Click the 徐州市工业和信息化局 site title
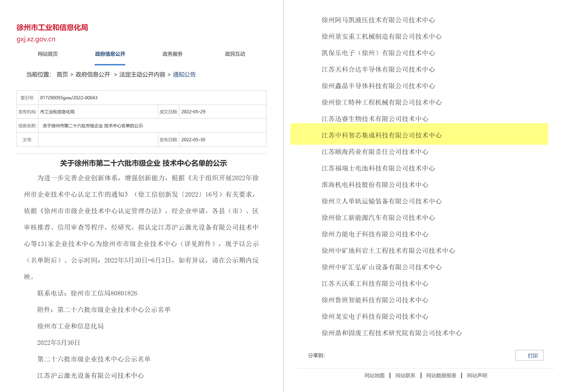 pos(52,27)
